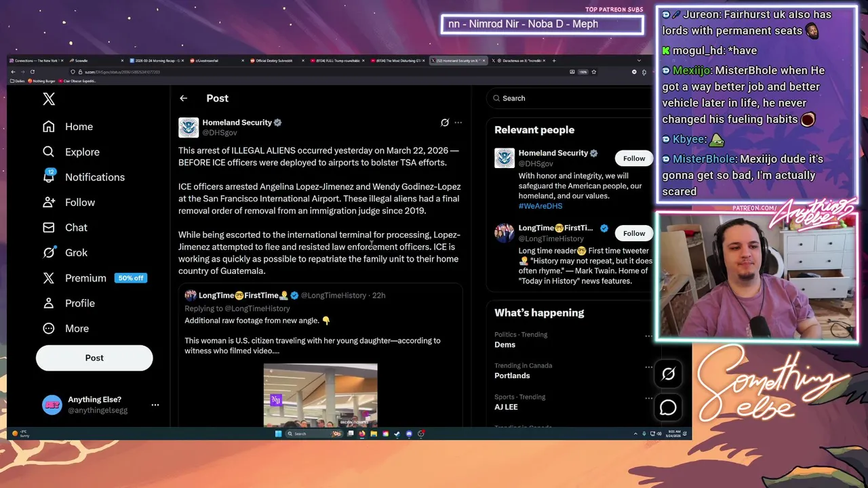Click the More circle-dots icon
Screen dimensions: 868x488
(49, 328)
